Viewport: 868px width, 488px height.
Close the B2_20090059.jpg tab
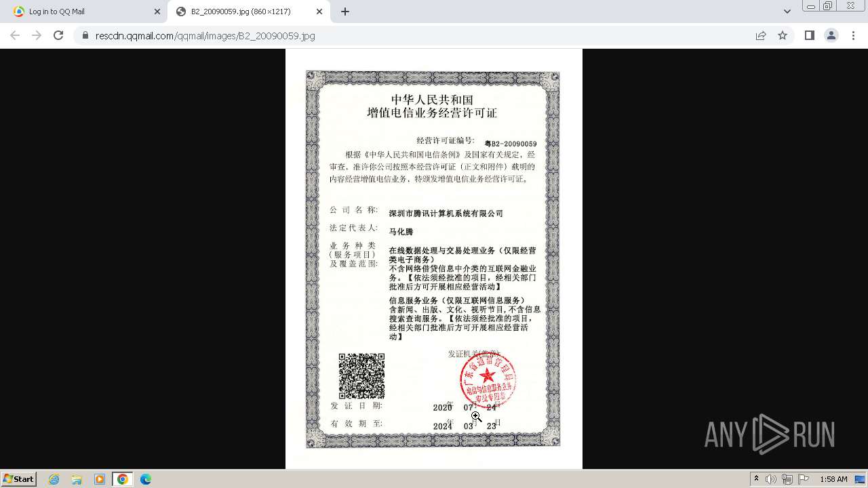[x=319, y=12]
